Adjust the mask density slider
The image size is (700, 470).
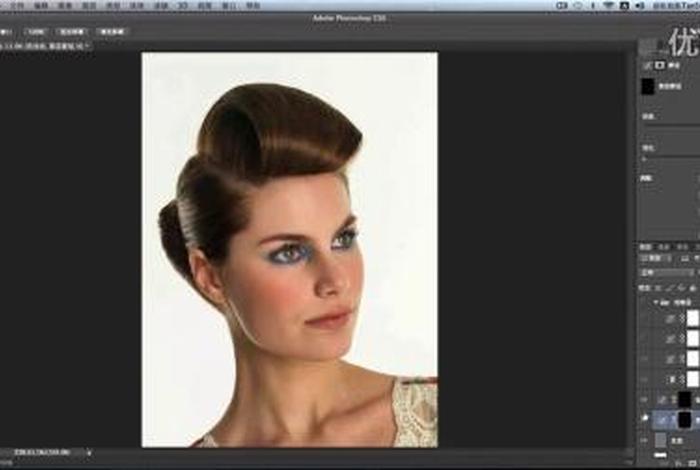tap(671, 126)
